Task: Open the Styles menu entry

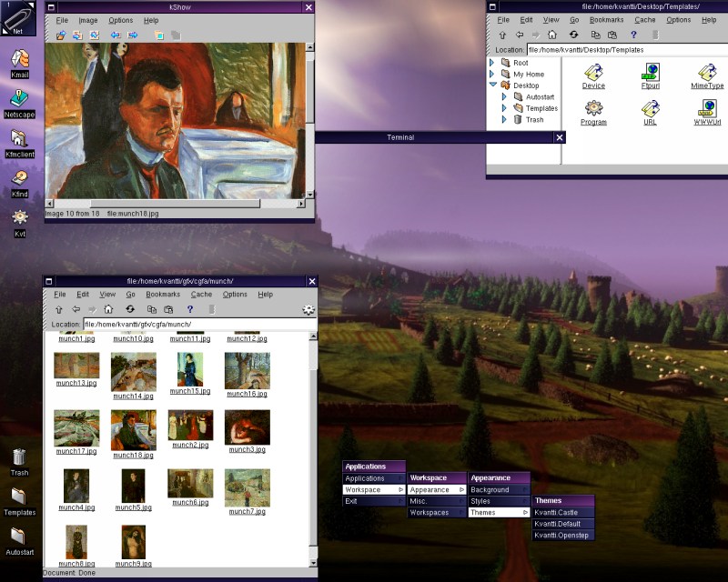Action: tap(499, 501)
